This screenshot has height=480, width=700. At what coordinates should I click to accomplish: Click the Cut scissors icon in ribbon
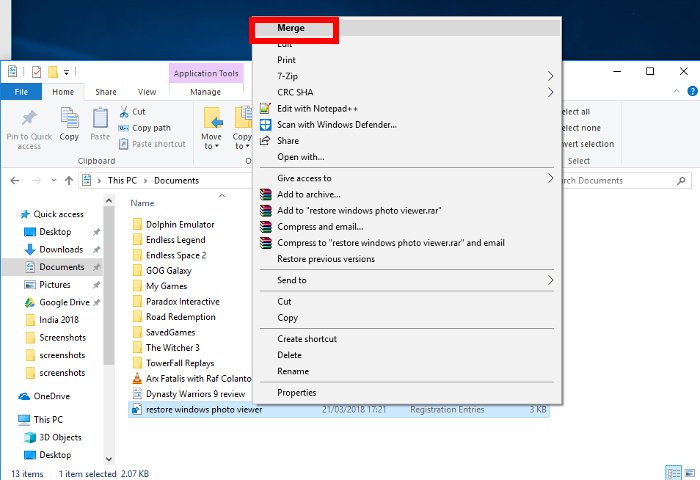click(x=124, y=112)
